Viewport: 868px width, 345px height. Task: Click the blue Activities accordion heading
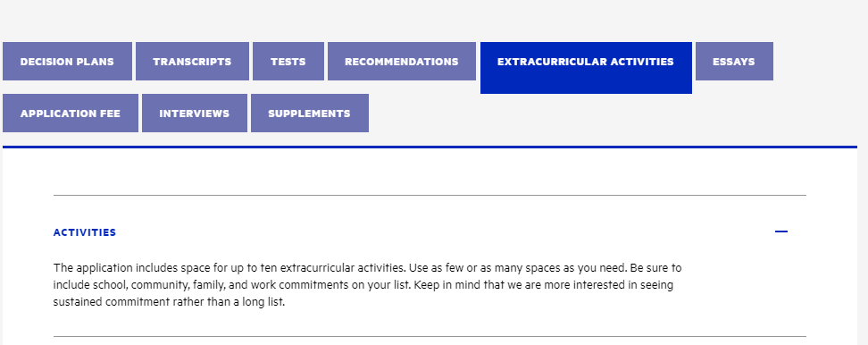(x=85, y=232)
